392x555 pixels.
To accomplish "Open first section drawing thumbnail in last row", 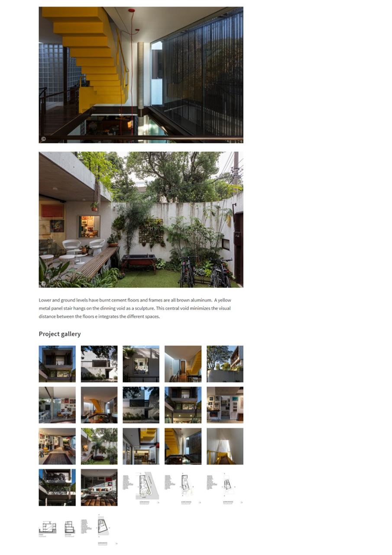I will pyautogui.click(x=48, y=529).
